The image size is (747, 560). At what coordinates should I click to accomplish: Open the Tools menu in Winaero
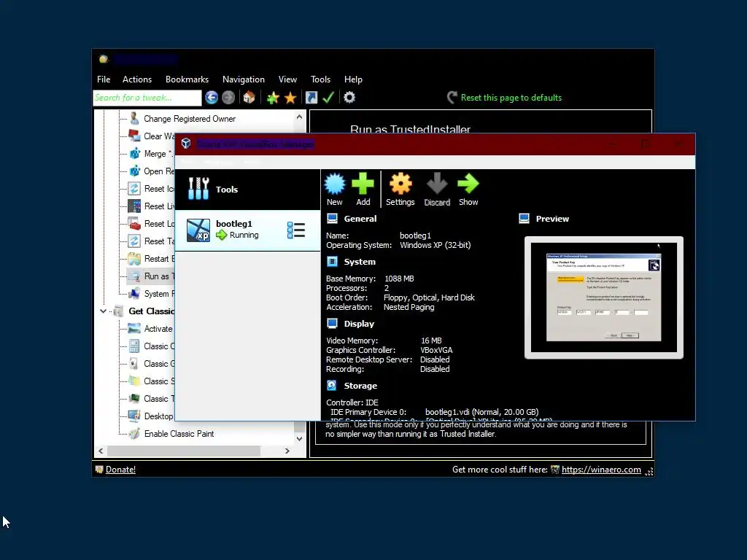pyautogui.click(x=321, y=79)
